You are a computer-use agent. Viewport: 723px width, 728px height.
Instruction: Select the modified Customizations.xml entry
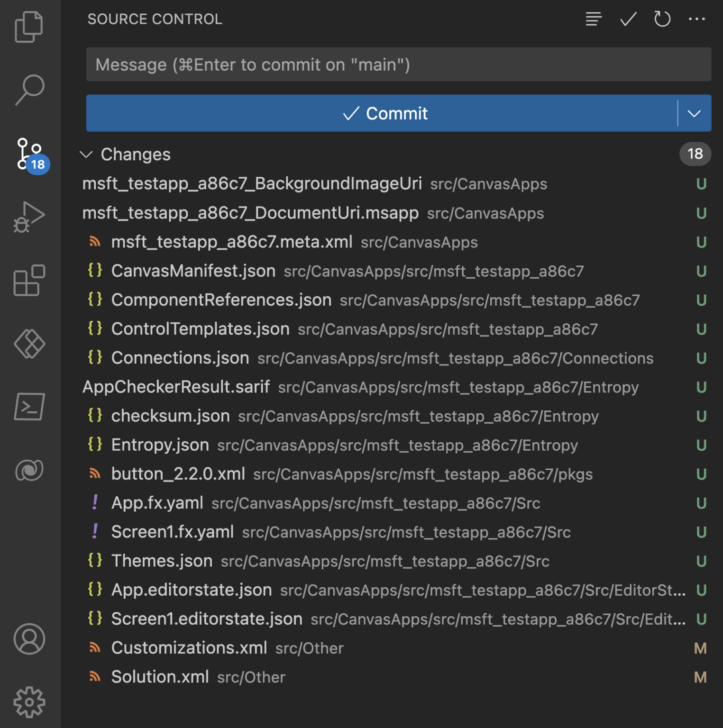coord(189,647)
